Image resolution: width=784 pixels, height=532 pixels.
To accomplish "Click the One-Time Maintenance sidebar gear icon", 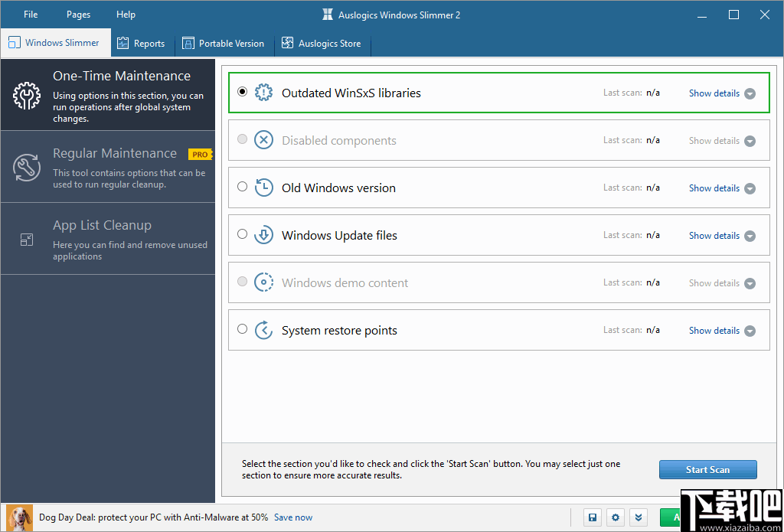I will [25, 96].
